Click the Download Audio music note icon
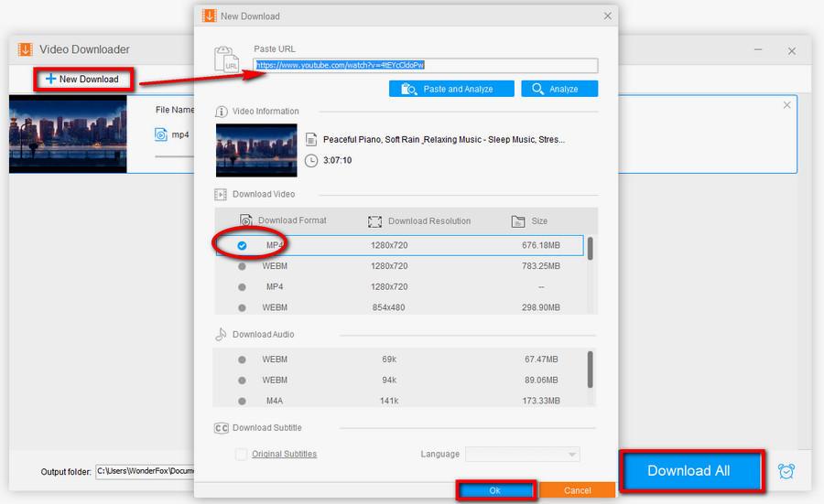Viewport: 824px width, 504px height. tap(221, 335)
